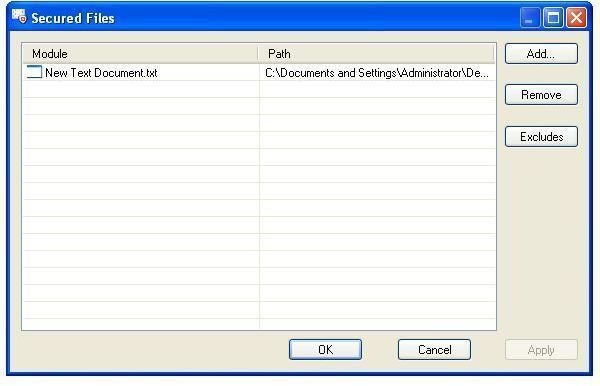The height and width of the screenshot is (386, 600).
Task: Cancel the Secured Files dialog
Action: (x=434, y=349)
